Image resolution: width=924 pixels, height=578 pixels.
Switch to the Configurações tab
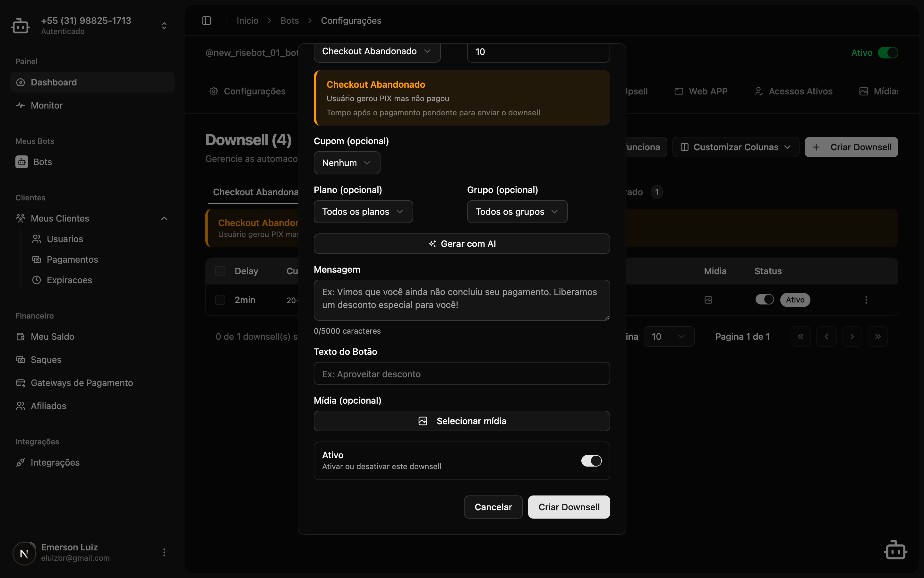coord(247,92)
